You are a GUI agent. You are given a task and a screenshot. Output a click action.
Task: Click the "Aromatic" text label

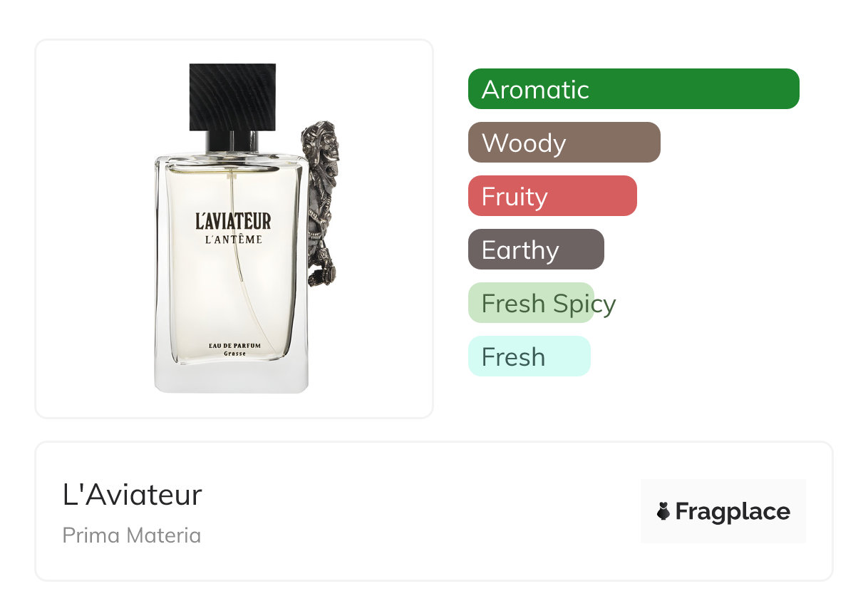coord(535,90)
